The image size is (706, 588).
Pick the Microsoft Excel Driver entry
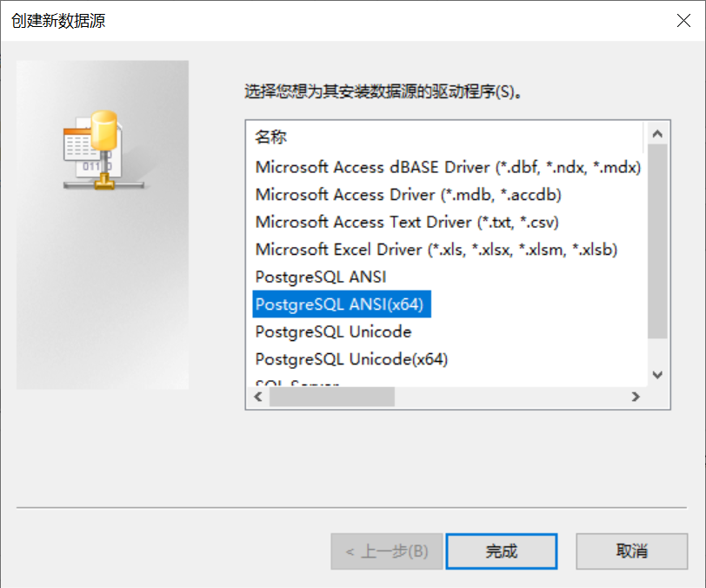coord(436,250)
